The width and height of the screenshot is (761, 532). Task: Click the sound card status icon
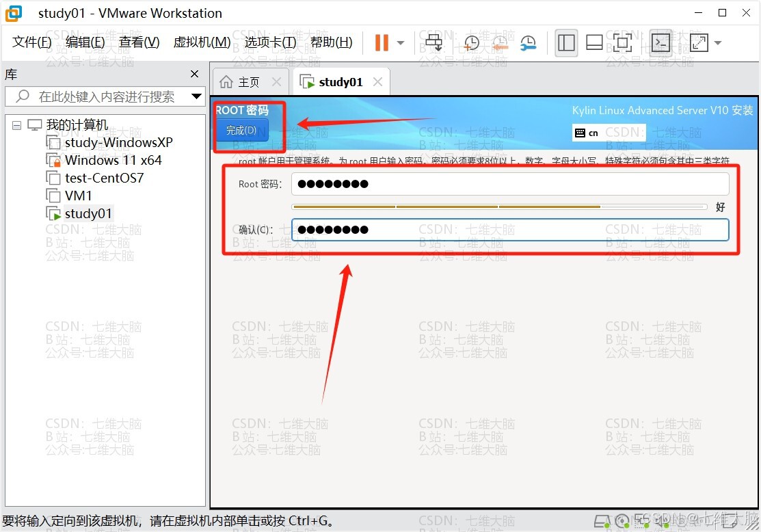[x=661, y=522]
